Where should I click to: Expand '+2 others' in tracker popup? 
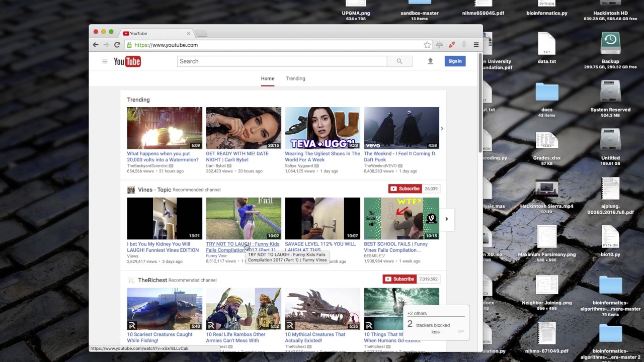(x=417, y=313)
